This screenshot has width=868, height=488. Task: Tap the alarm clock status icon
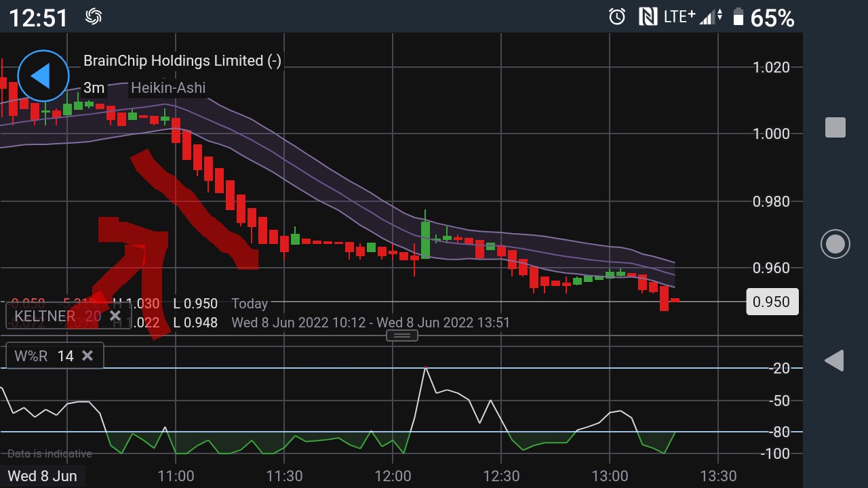(616, 17)
